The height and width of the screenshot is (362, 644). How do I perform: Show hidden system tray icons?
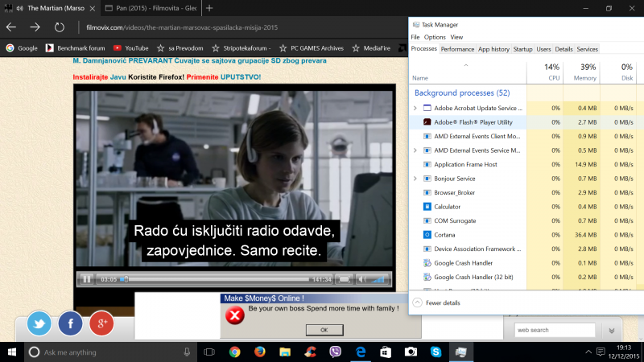coord(588,352)
